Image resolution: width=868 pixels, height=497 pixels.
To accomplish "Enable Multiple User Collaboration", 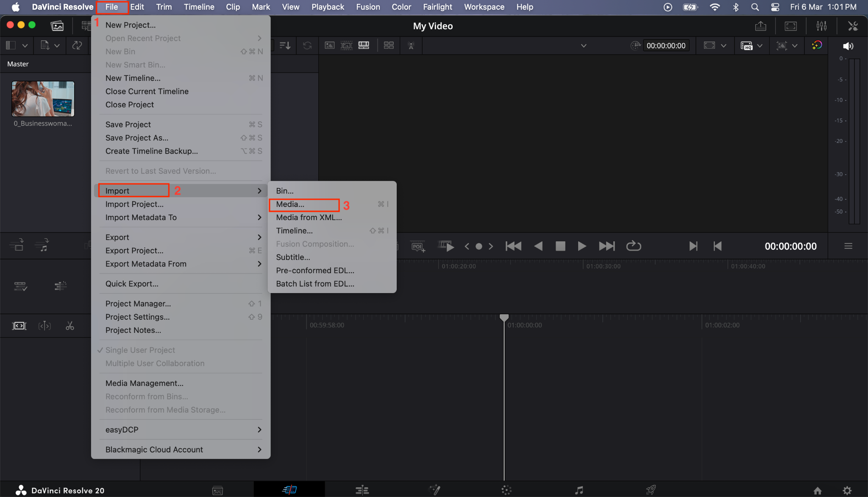I will click(x=155, y=363).
